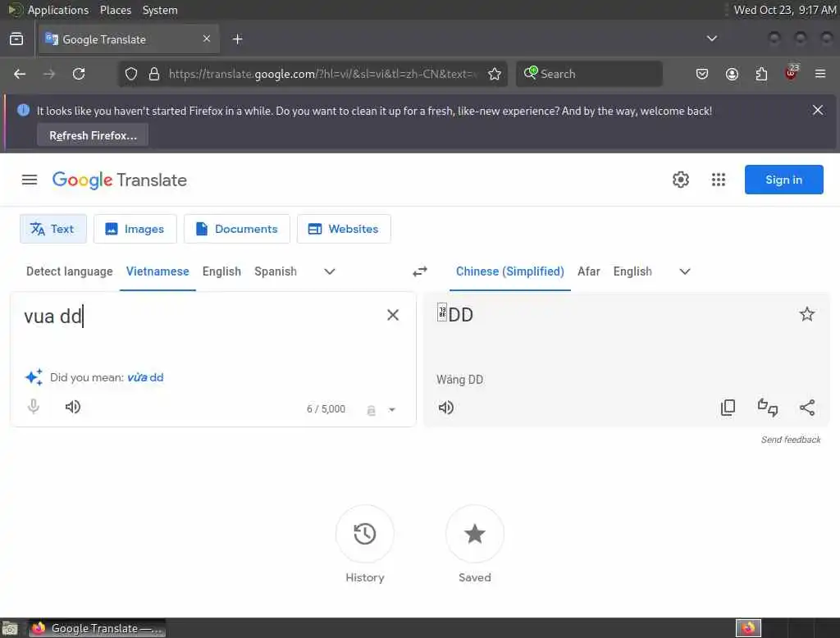The width and height of the screenshot is (840, 638).
Task: Go back in Firefox
Action: [x=20, y=74]
